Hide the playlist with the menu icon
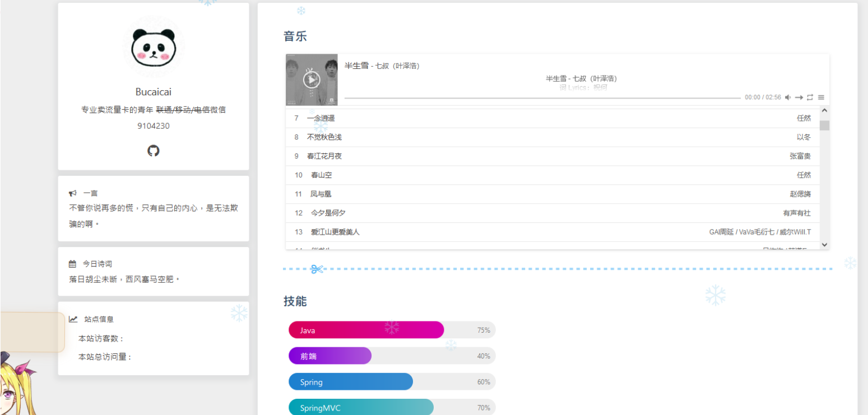Screen dimensions: 868x415 (821, 97)
